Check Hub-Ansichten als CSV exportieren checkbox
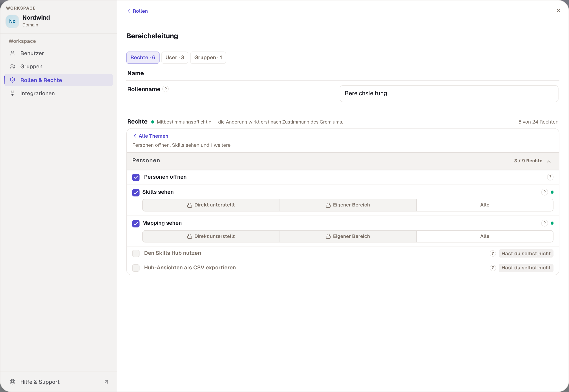Viewport: 569px width, 392px height. (136, 268)
